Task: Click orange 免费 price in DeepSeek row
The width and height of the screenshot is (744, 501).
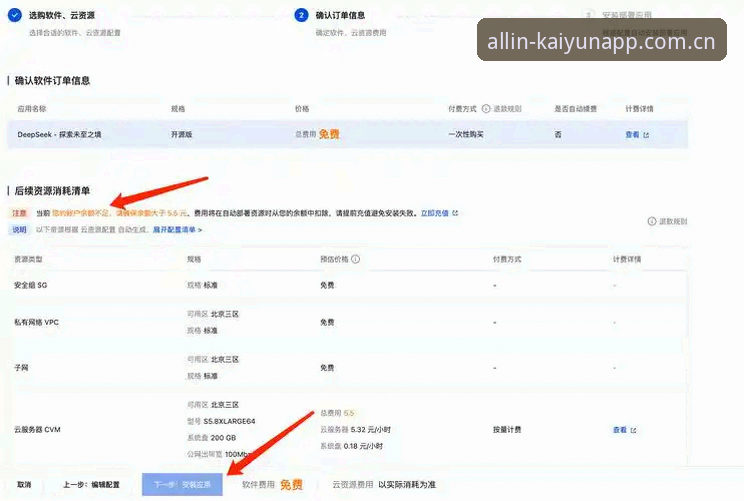Action: pos(329,134)
